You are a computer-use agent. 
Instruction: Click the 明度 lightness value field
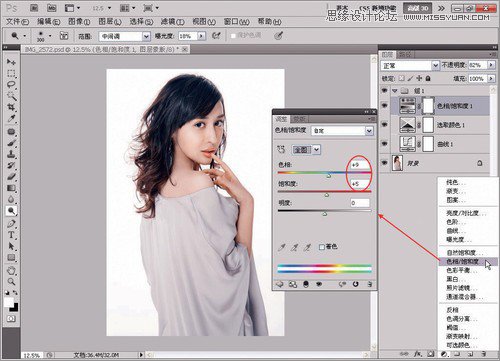pos(360,203)
